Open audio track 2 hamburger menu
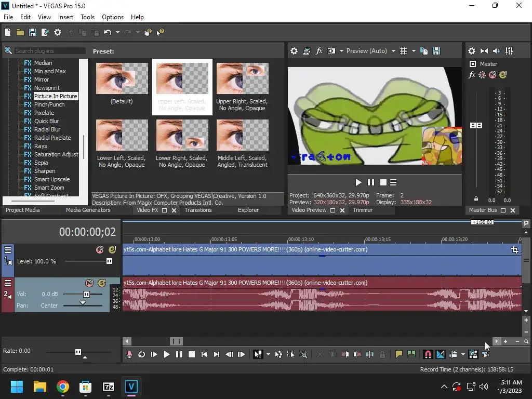This screenshot has height=399, width=532. (8, 283)
